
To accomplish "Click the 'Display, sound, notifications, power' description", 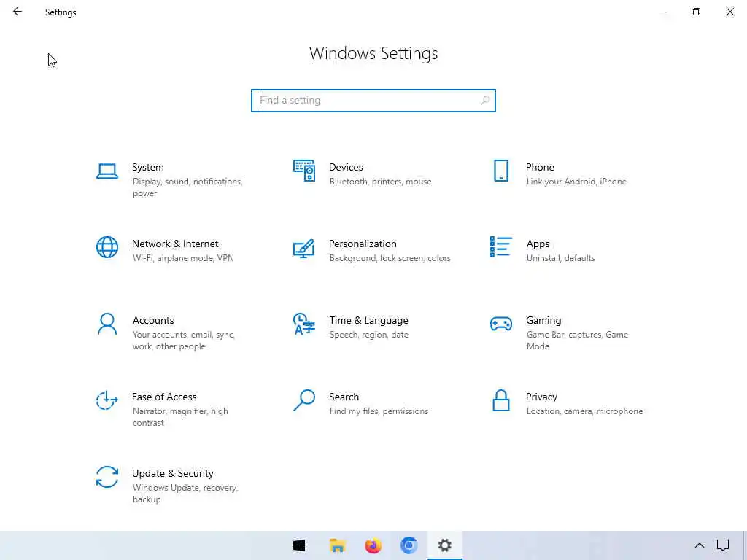I will pos(187,187).
